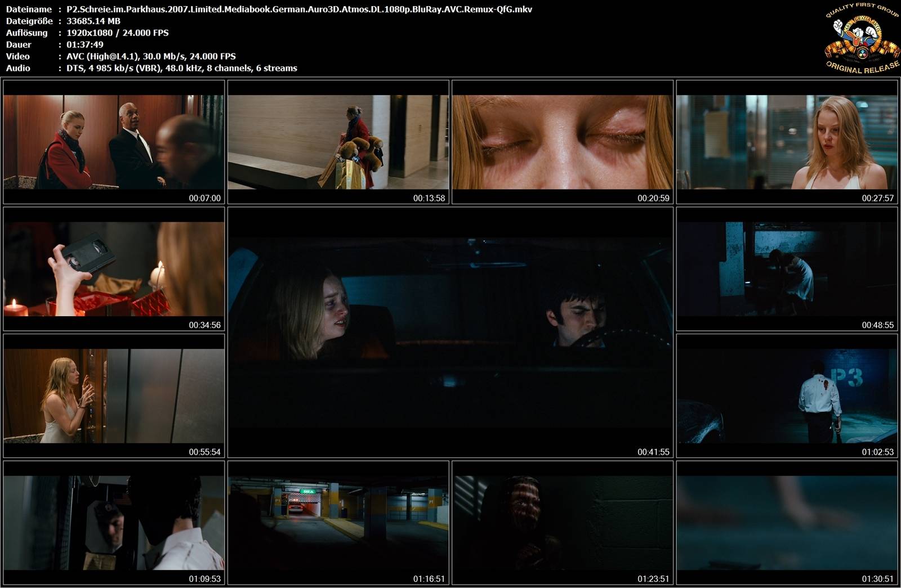This screenshot has height=588, width=901.
Task: Click the 00:41:55 timestamp
Action: [x=653, y=452]
